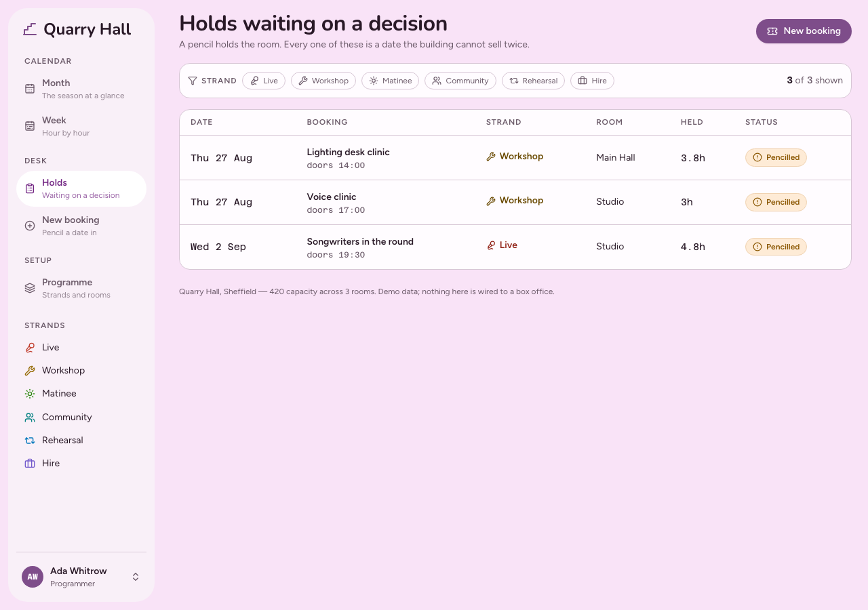Open the Songwriters in the round booking

[360, 241]
